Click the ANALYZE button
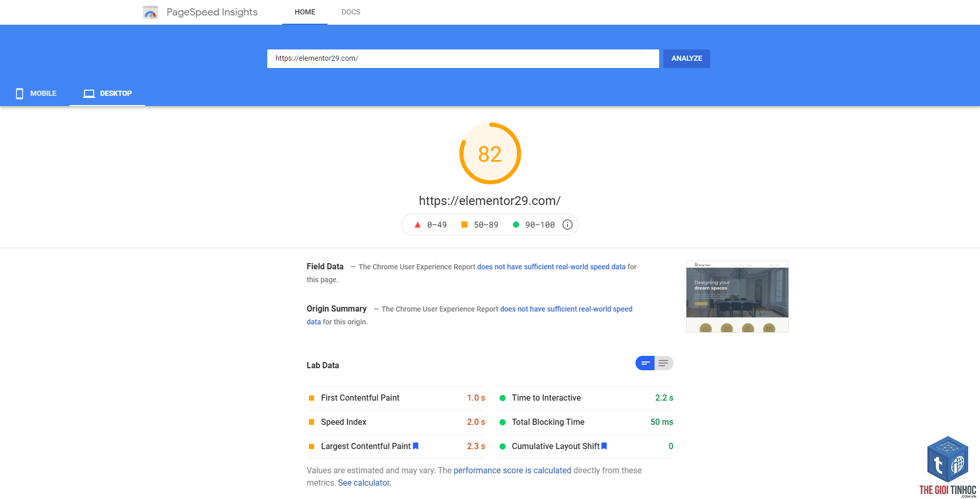980x499 pixels. click(686, 58)
